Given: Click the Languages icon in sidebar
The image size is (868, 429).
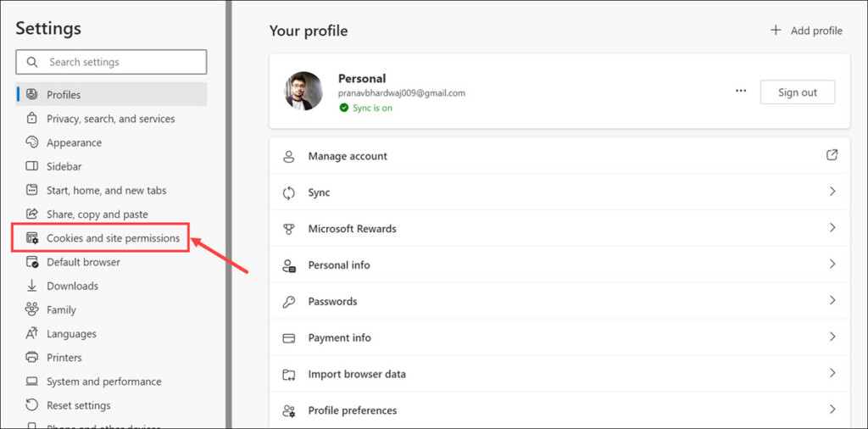Looking at the screenshot, I should [x=32, y=333].
